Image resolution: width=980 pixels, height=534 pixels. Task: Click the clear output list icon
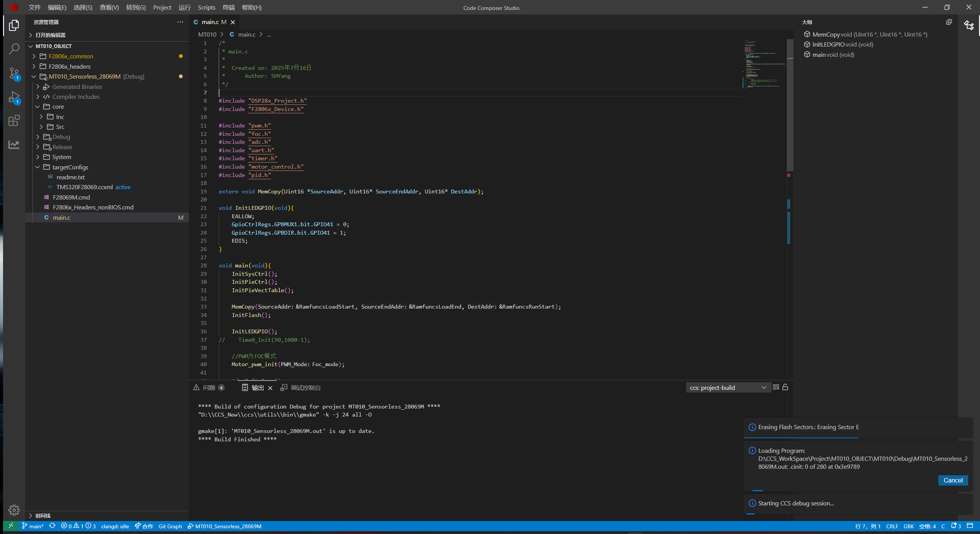pos(776,388)
